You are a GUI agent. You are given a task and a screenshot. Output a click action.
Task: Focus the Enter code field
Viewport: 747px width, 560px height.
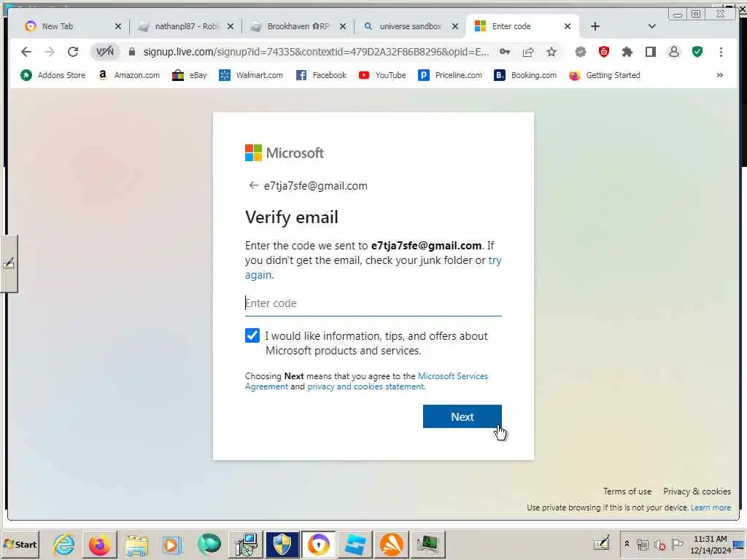tap(373, 303)
